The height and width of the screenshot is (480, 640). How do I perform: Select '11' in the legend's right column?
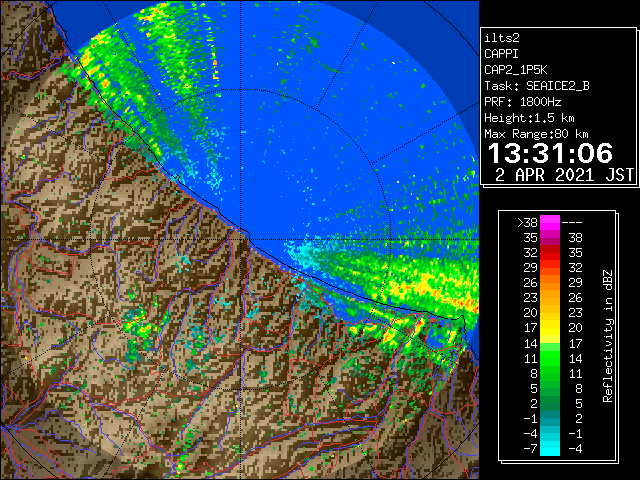point(576,373)
